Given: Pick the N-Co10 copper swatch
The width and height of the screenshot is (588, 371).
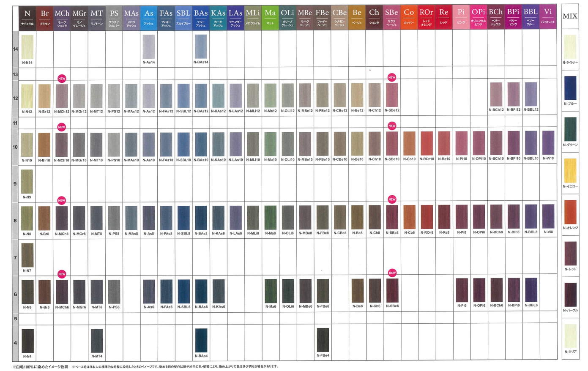Looking at the screenshot, I should [409, 144].
